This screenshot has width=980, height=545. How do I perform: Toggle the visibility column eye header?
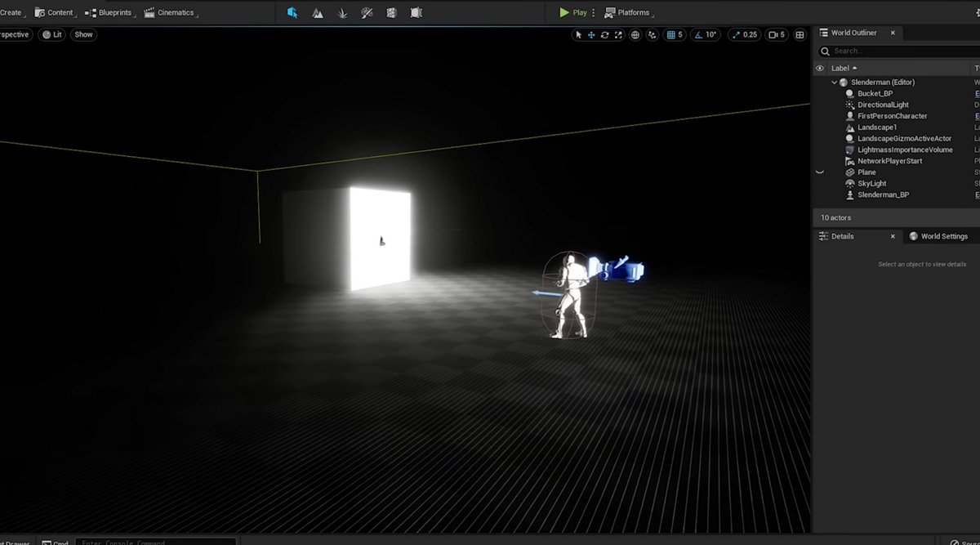(820, 68)
